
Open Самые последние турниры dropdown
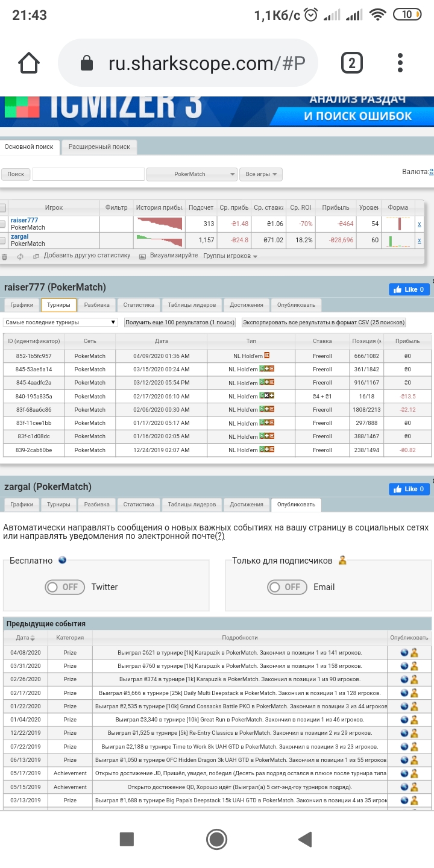click(60, 322)
